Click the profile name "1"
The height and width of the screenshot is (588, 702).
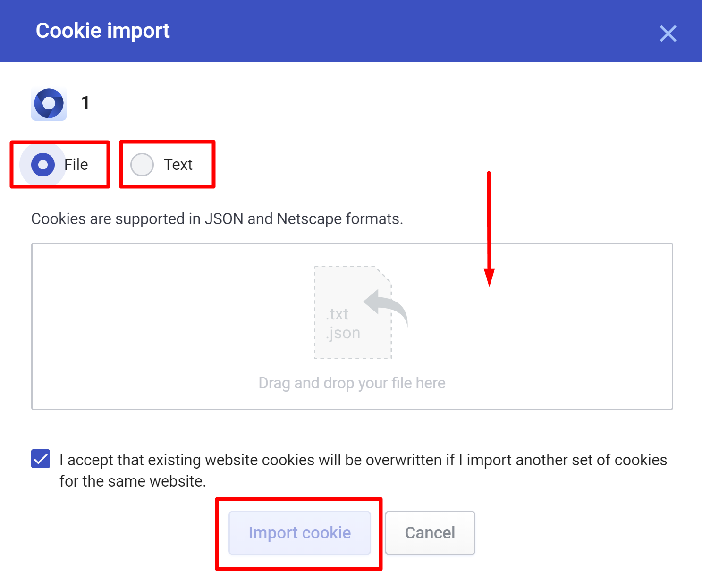[x=85, y=103]
